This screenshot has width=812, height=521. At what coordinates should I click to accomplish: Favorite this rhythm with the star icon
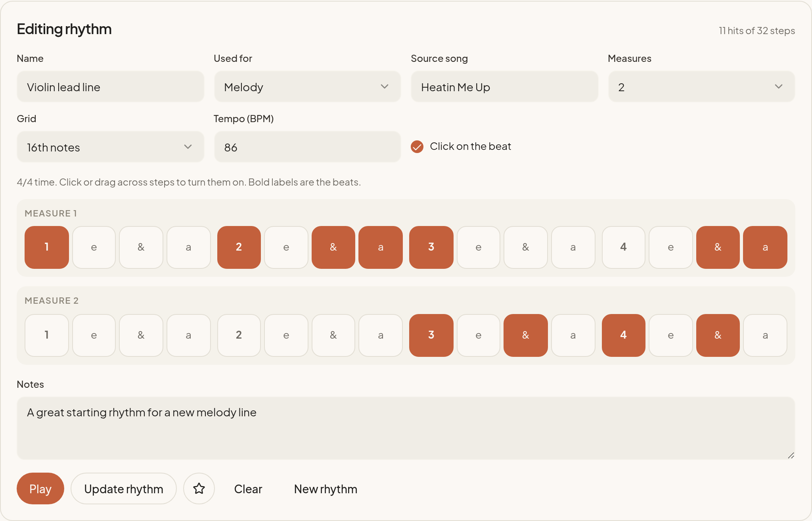point(199,488)
